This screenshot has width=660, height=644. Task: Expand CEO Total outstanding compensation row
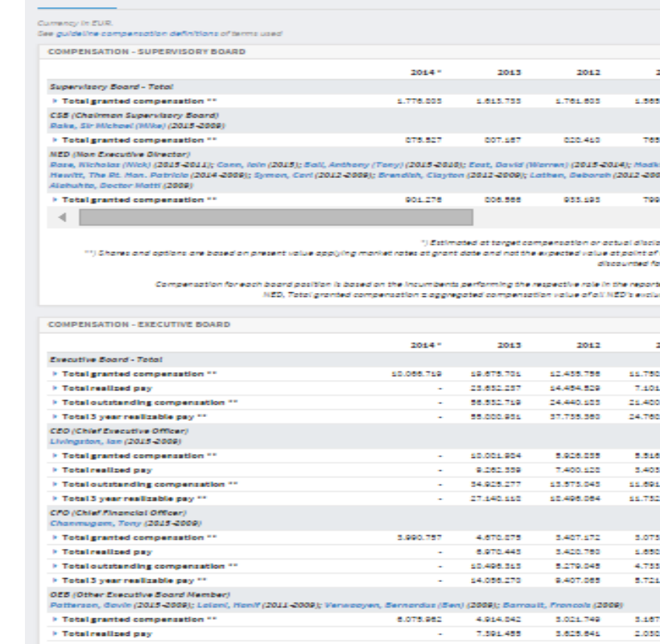point(54,484)
